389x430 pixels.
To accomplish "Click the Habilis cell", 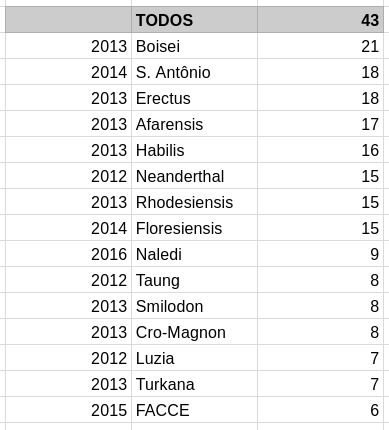I will [x=194, y=150].
